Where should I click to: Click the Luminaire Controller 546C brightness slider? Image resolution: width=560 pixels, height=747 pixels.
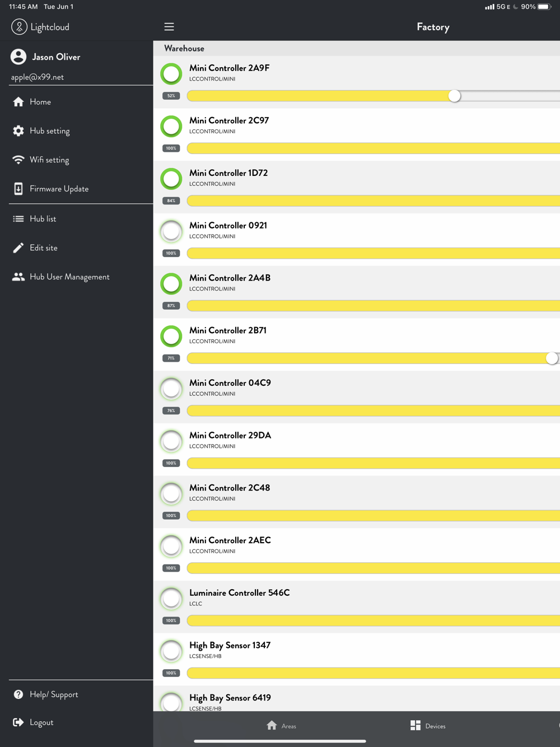point(374,620)
